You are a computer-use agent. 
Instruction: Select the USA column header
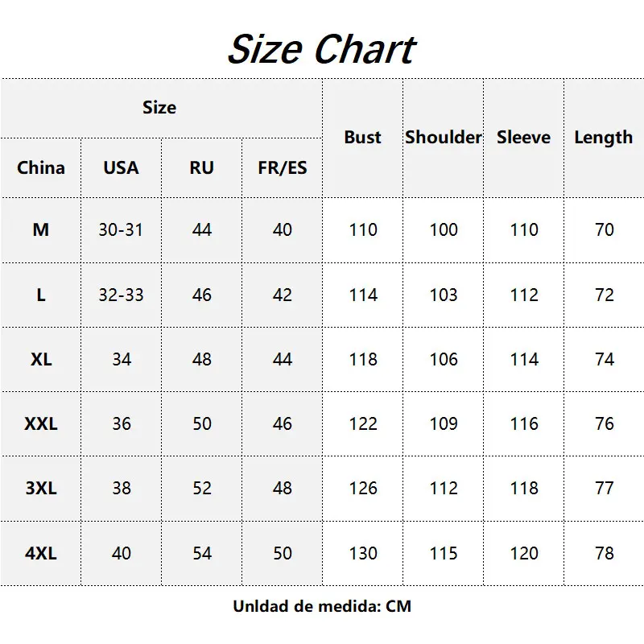click(x=122, y=167)
